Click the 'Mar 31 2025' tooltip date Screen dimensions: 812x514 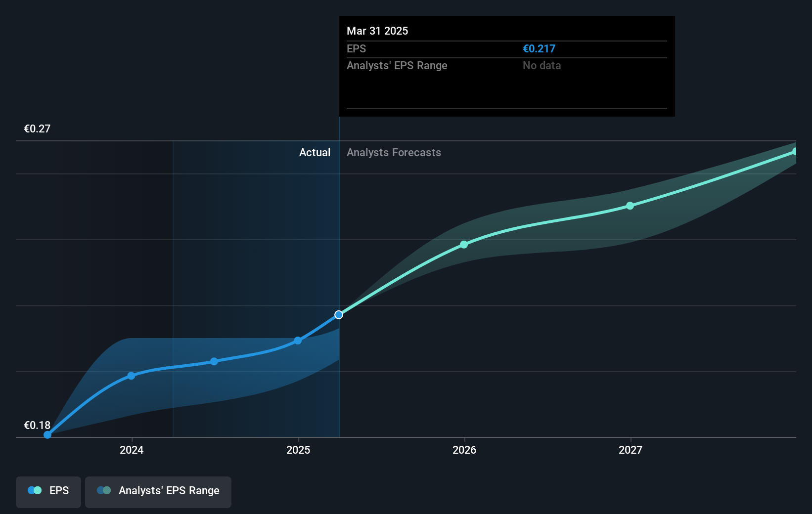(377, 31)
